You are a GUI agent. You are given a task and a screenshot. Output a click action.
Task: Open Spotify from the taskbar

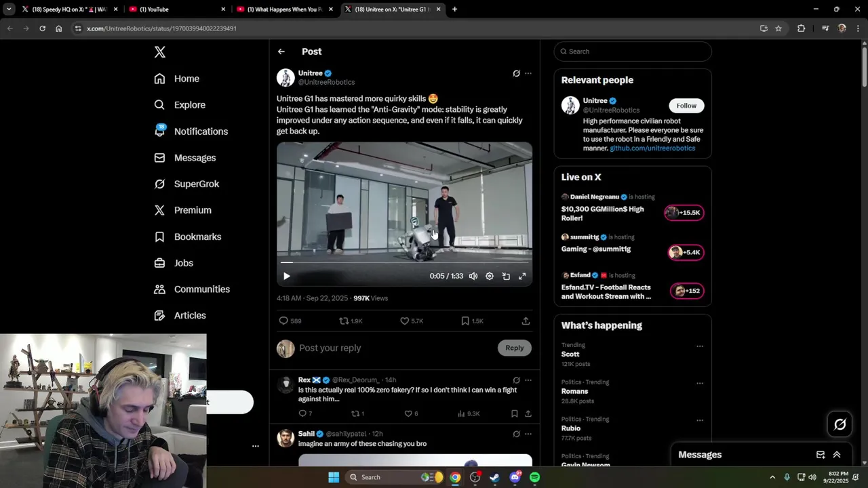pos(534,477)
